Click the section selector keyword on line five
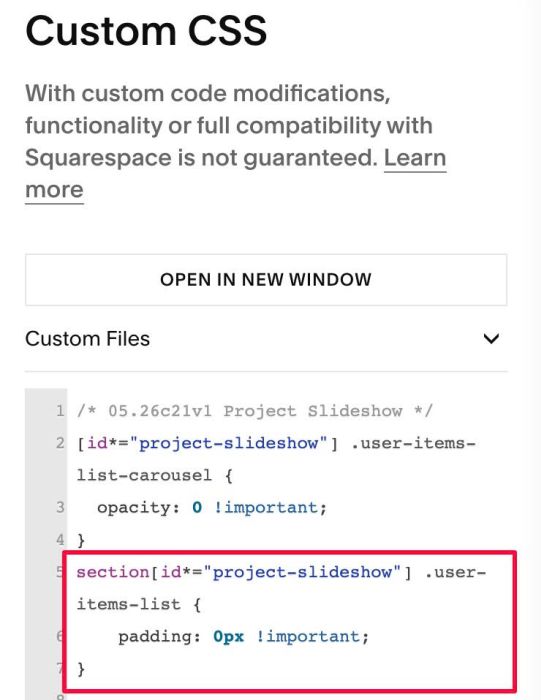The width and height of the screenshot is (541, 700). click(112, 572)
